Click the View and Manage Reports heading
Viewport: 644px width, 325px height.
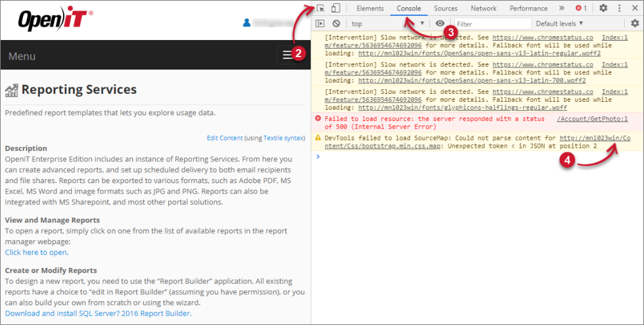point(52,220)
